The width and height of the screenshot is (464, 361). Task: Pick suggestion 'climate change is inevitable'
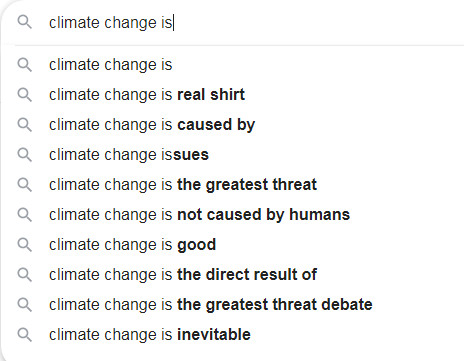click(233, 335)
